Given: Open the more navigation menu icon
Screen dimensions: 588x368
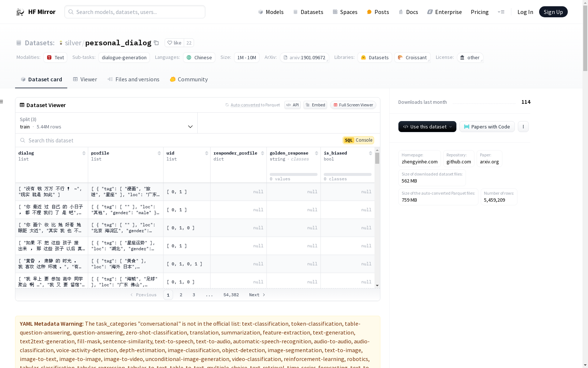Looking at the screenshot, I should 501,12.
